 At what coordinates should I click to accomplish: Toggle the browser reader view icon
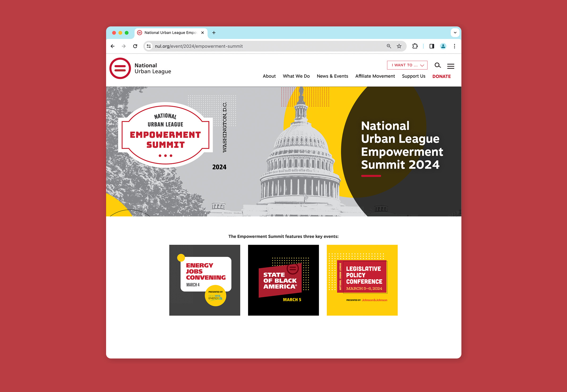[432, 46]
